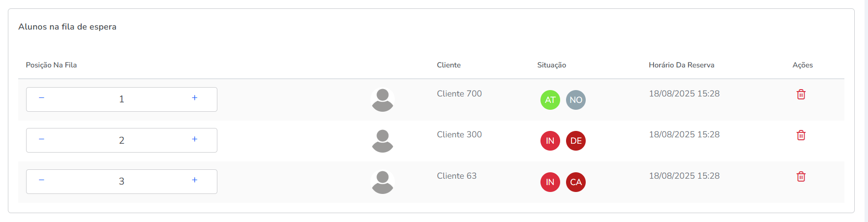Screen dimensions: 868x222
Task: Increase position 3 using the plus button
Action: (195, 180)
